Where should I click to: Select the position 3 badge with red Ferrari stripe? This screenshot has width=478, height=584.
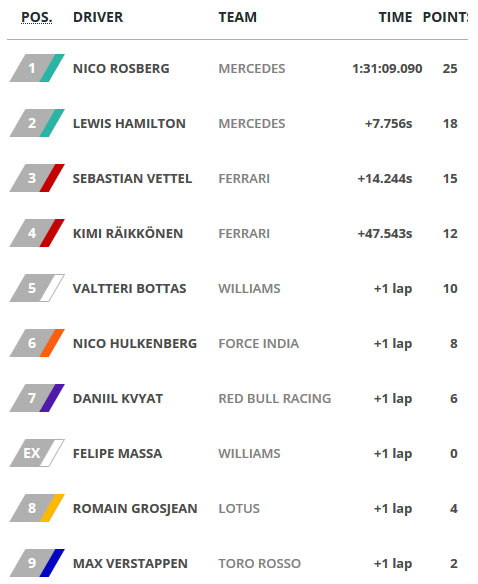pos(37,178)
